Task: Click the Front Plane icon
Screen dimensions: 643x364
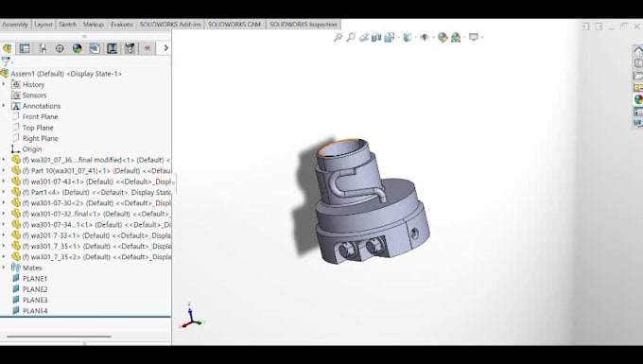Action: (15, 116)
